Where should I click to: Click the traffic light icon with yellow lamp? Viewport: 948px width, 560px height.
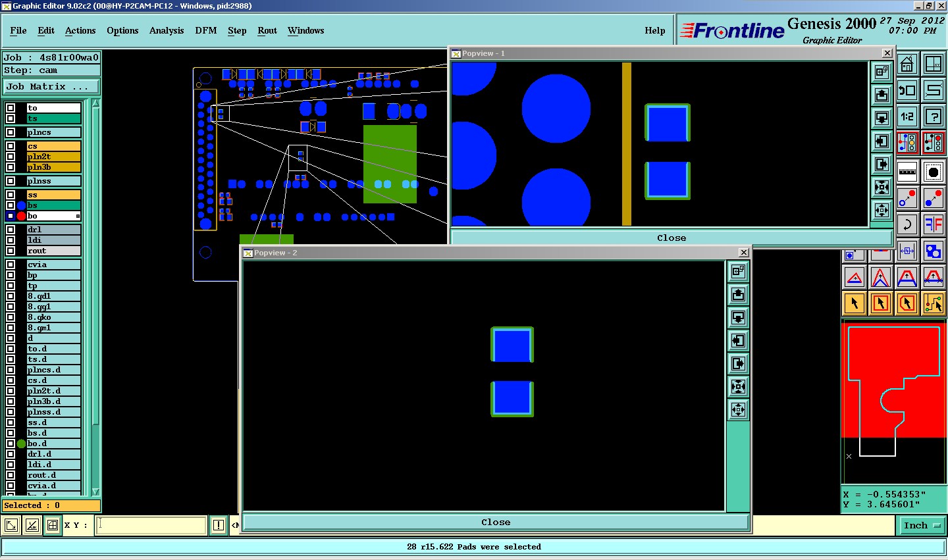[907, 142]
